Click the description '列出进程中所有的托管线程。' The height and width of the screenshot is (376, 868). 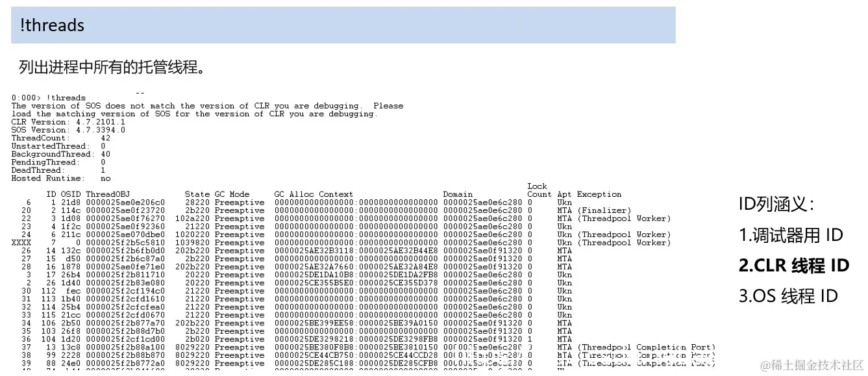click(113, 67)
